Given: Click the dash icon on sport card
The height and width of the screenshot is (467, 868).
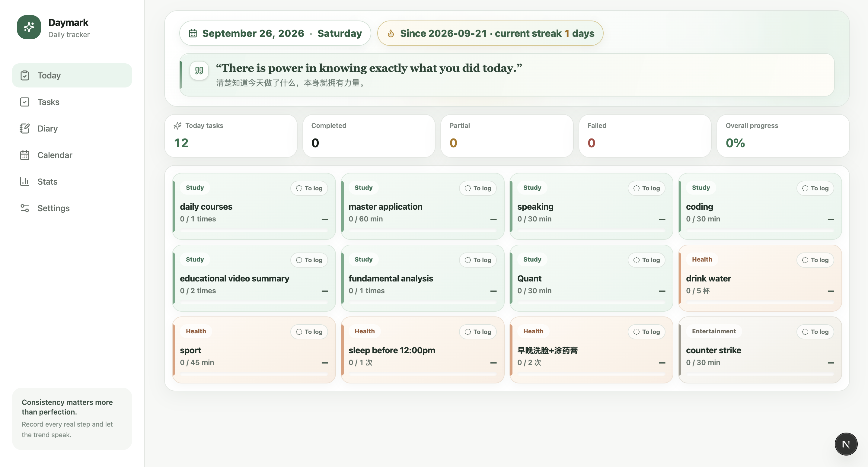Looking at the screenshot, I should [325, 363].
